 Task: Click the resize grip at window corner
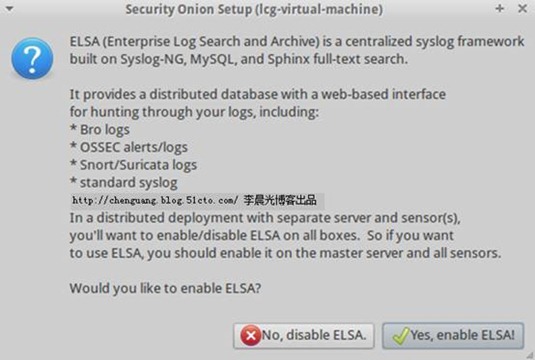click(x=531, y=356)
